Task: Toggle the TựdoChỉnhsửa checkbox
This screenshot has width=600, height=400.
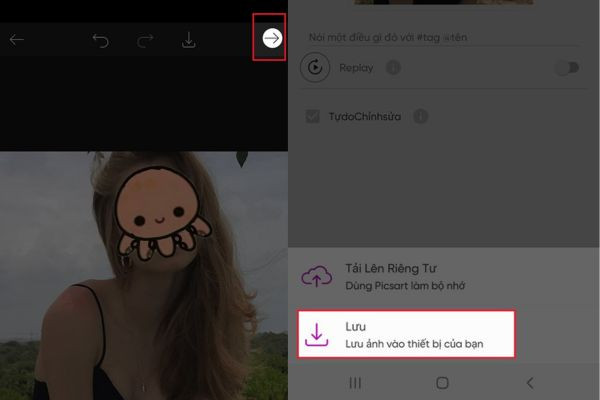Action: point(313,116)
